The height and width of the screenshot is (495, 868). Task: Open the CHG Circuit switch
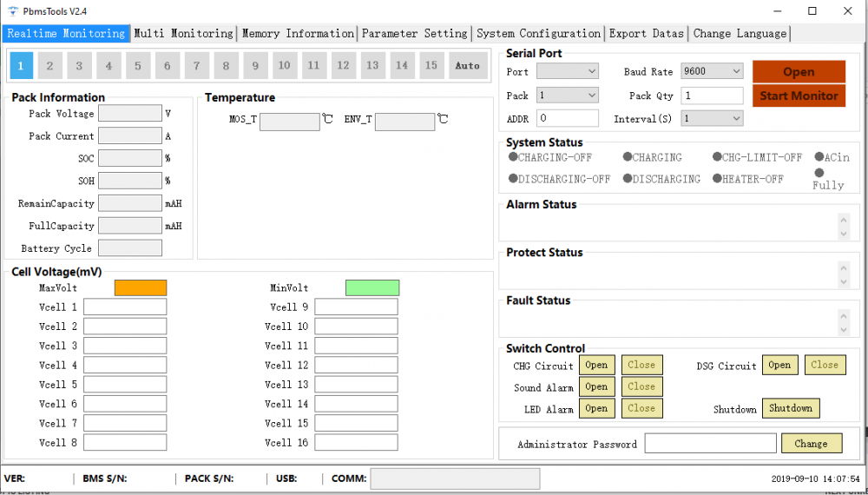[x=597, y=365]
